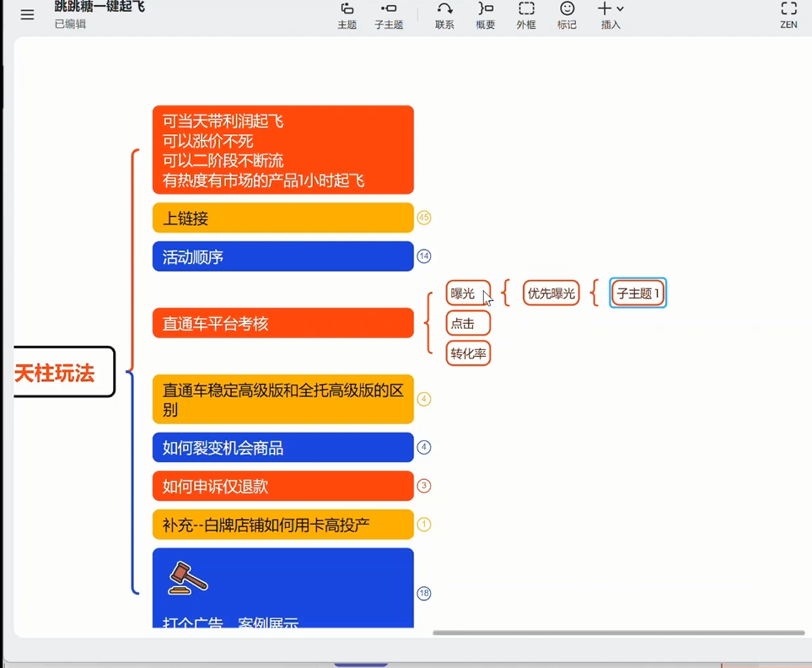Screen dimensions: 812x668
Task: Open the hamburger menu
Action: click(x=27, y=14)
